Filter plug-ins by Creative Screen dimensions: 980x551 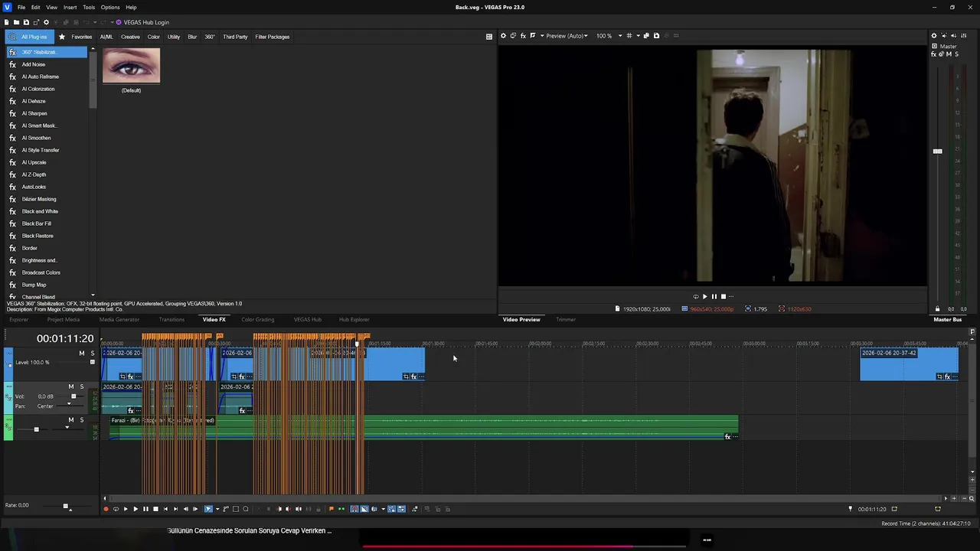point(130,37)
